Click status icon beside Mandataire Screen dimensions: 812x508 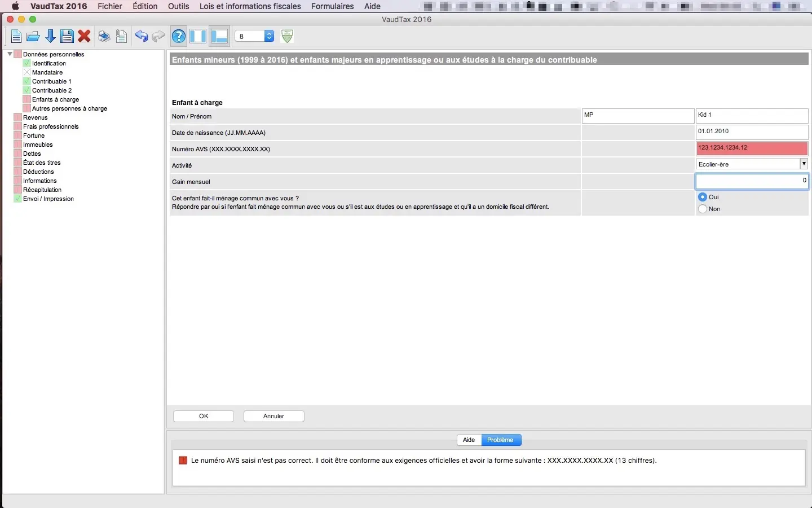coord(27,72)
